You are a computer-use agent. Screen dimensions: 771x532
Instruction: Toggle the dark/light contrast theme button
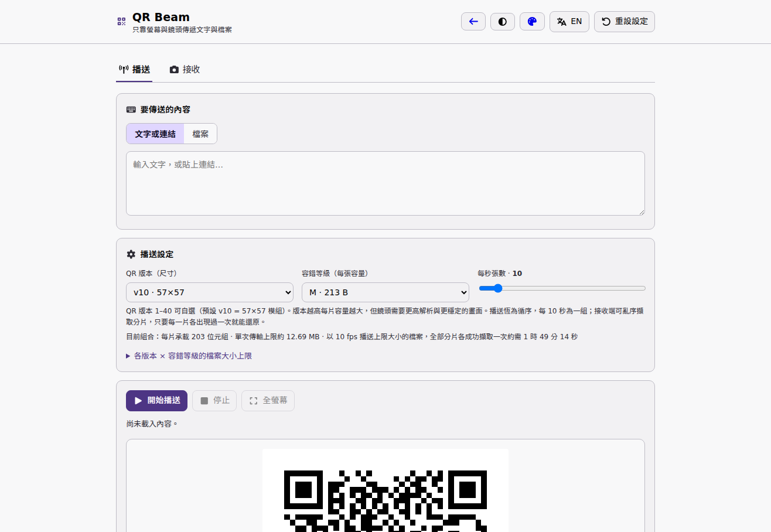point(503,22)
